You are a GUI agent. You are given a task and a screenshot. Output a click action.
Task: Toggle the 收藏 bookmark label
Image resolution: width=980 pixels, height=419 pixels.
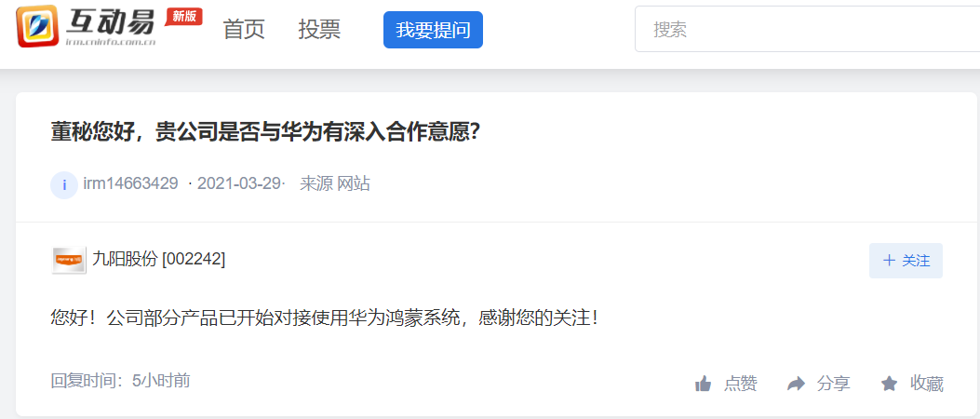tap(927, 384)
